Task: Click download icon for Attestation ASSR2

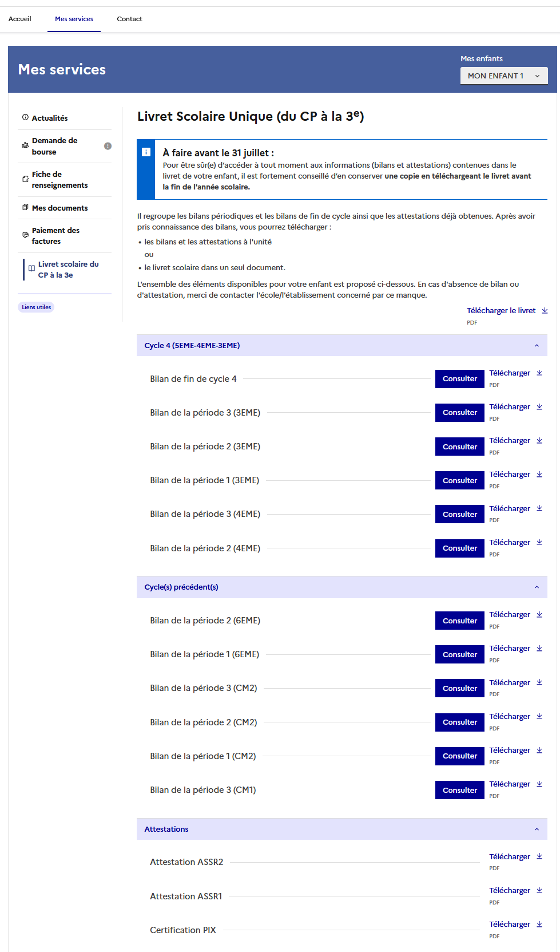Action: pyautogui.click(x=539, y=856)
